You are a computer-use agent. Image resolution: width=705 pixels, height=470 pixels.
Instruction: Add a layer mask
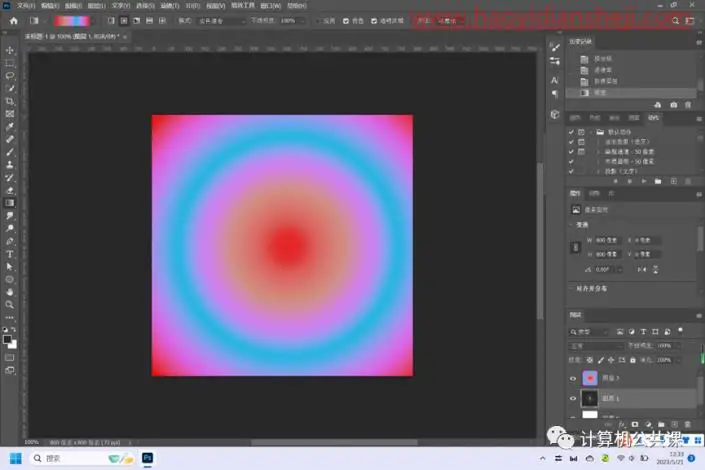pos(635,424)
